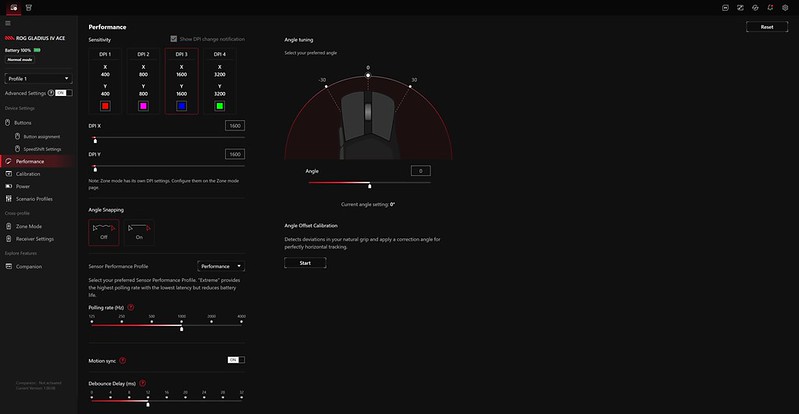Open the hamburger menu to collapse the sidebar
Screen dimensions: 799x414
click(x=8, y=23)
